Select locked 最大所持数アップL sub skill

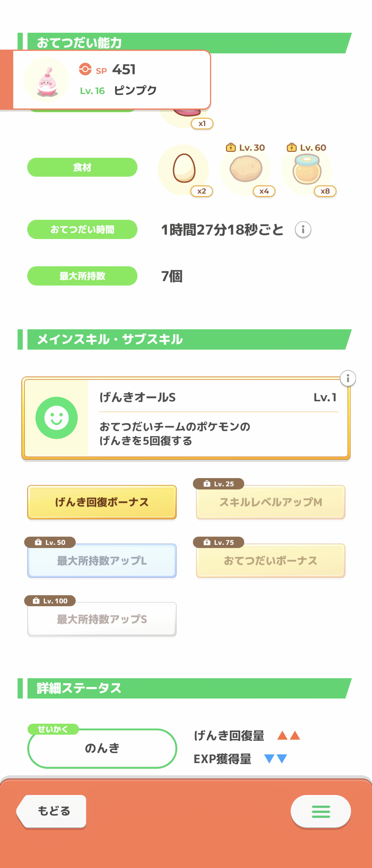tap(102, 561)
